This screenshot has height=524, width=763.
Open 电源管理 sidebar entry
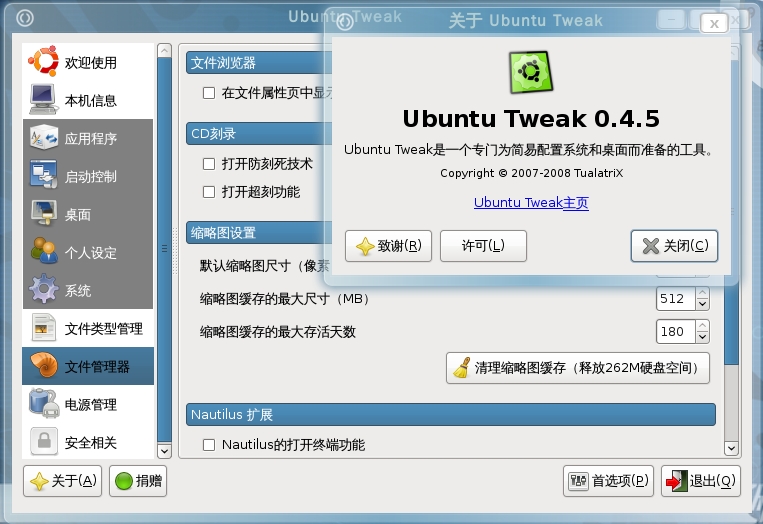tap(88, 404)
